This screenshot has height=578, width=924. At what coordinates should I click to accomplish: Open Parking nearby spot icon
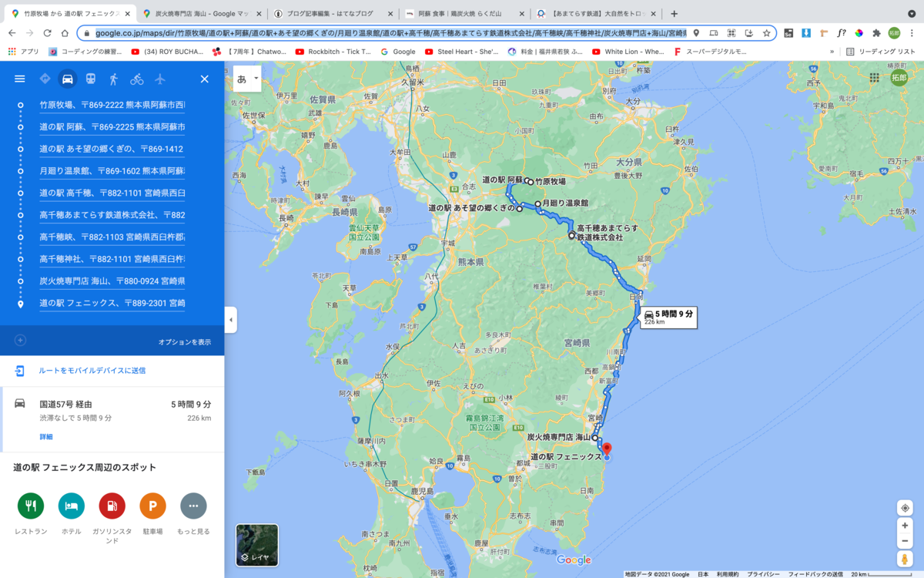pyautogui.click(x=152, y=506)
